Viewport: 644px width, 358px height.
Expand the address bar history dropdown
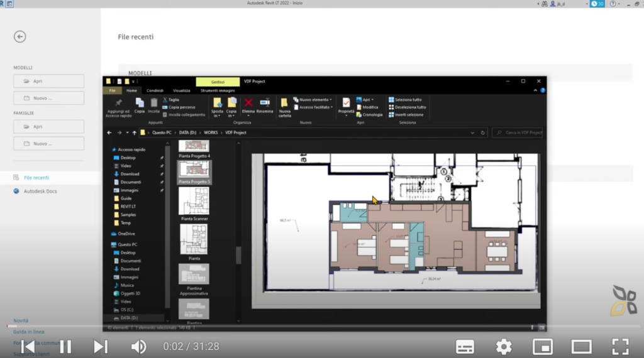click(472, 133)
